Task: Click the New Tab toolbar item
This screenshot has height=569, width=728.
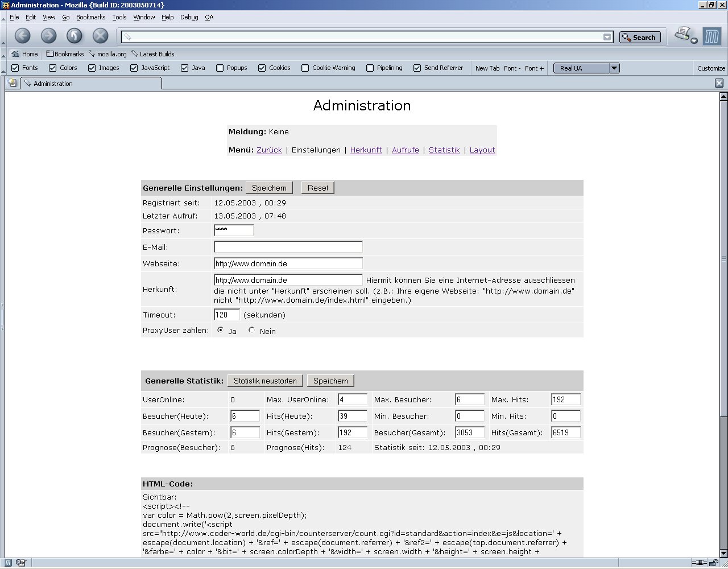Action: 487,68
